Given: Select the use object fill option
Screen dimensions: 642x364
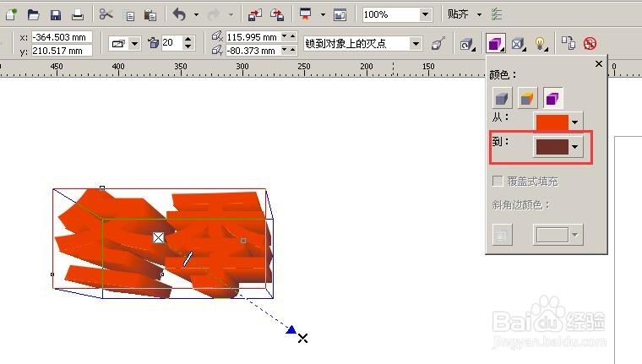Looking at the screenshot, I should click(502, 98).
